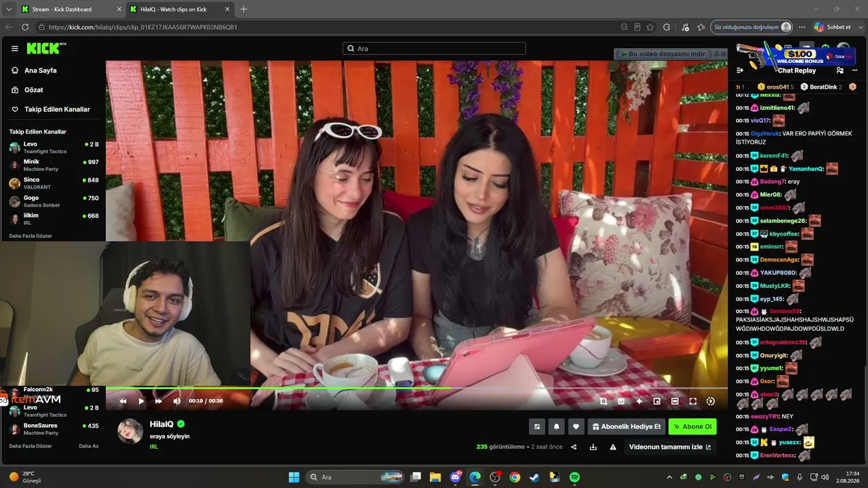Click the Siz olduğunuzu doğrulayın profile button
This screenshot has height=488, width=868.
[x=752, y=27]
